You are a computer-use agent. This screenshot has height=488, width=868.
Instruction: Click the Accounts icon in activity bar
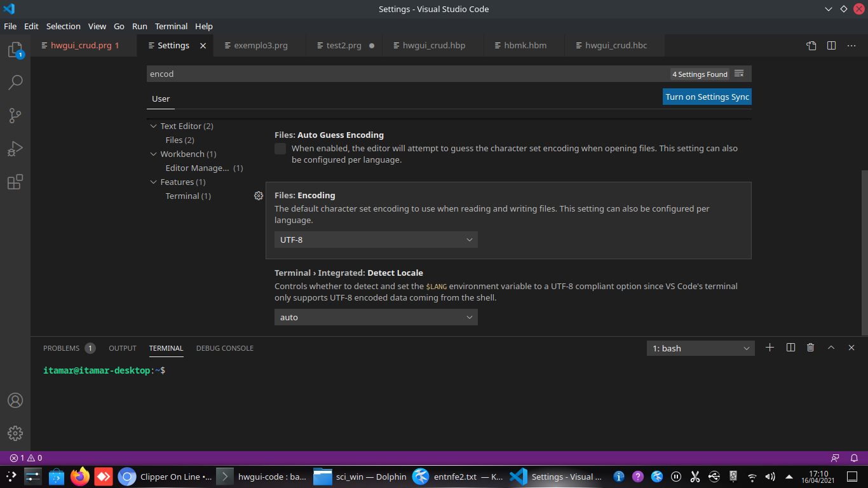point(15,400)
